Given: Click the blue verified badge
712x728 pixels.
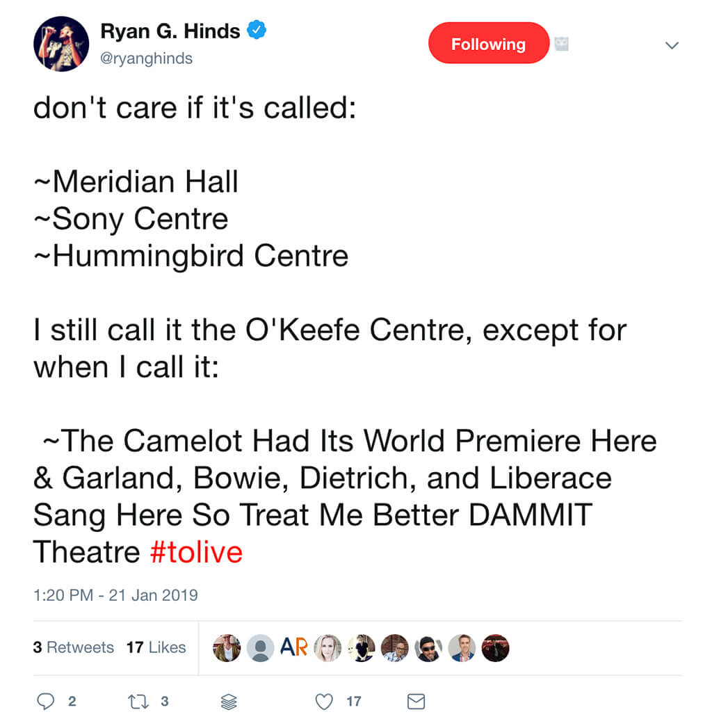Looking at the screenshot, I should click(257, 31).
